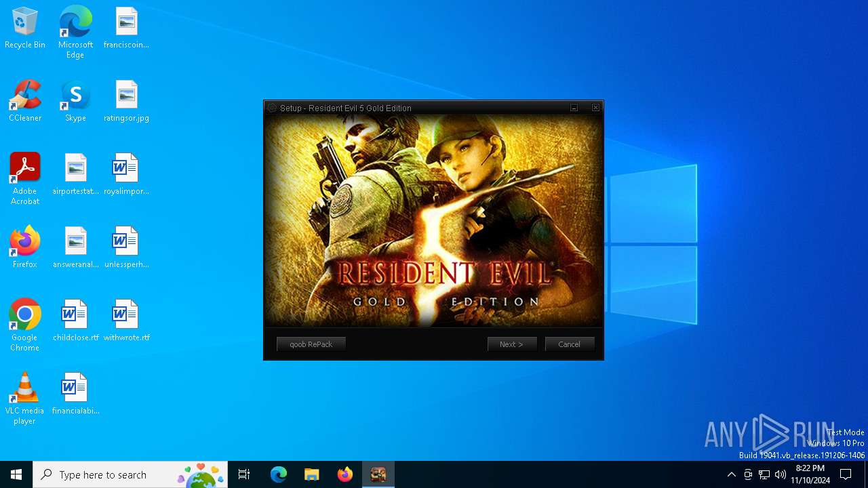Viewport: 868px width, 488px height.
Task: Select the airportestat image file icon
Action: [x=75, y=174]
